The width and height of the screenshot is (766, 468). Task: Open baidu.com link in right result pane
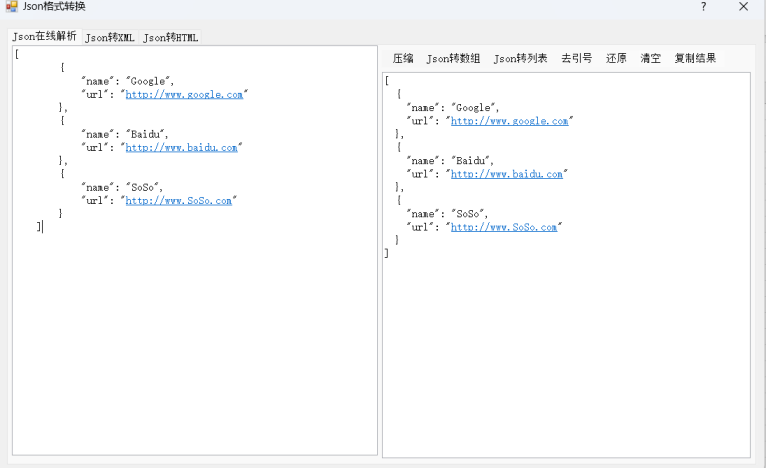coord(507,174)
